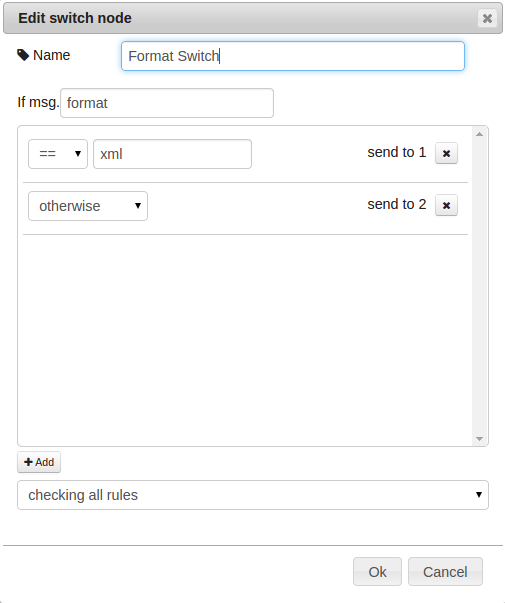
Task: Add a new rule with +Add
Action: pos(39,462)
